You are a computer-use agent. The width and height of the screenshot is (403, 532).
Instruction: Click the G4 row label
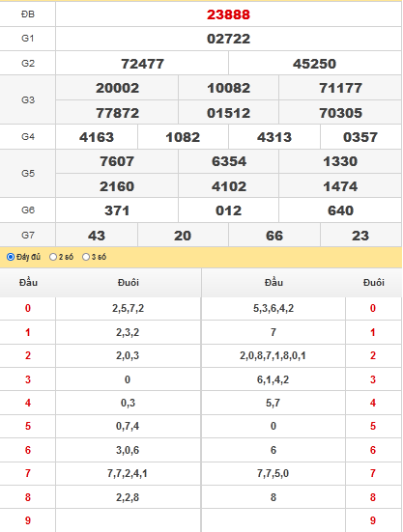[28, 137]
